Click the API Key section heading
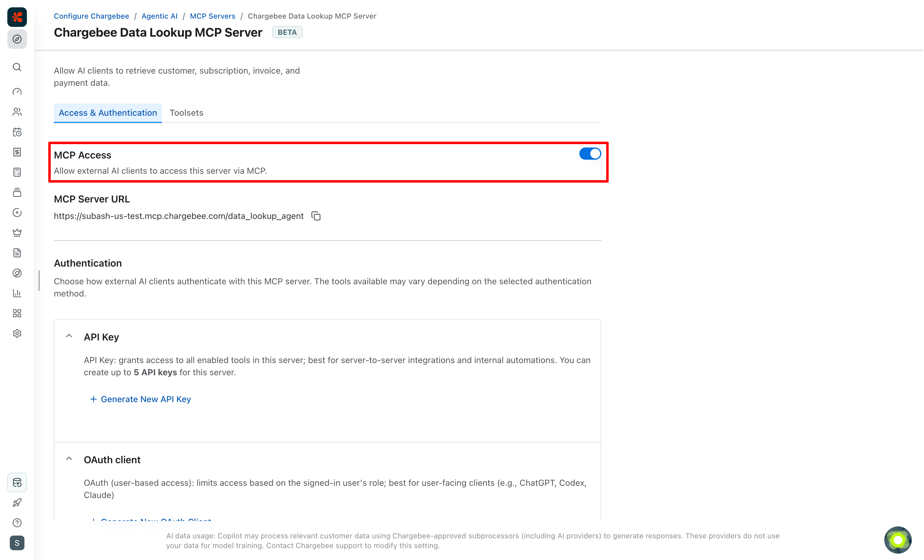This screenshot has width=924, height=560. coord(101,337)
